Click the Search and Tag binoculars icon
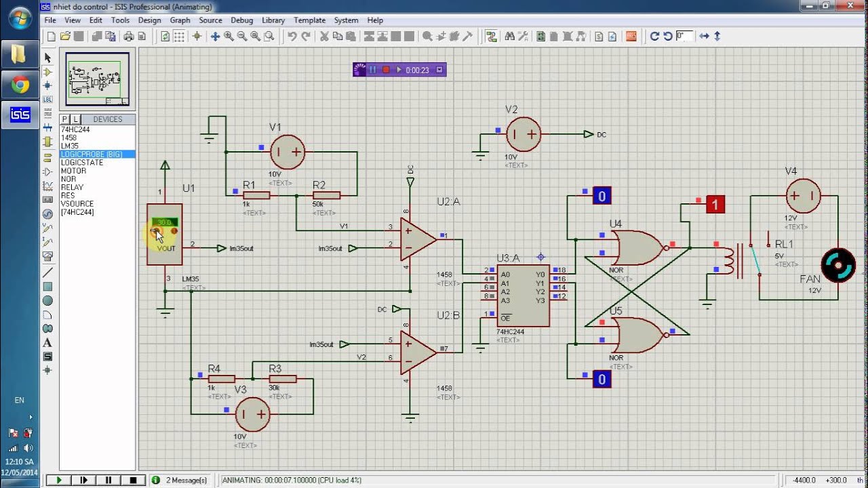The height and width of the screenshot is (488, 868). click(510, 37)
